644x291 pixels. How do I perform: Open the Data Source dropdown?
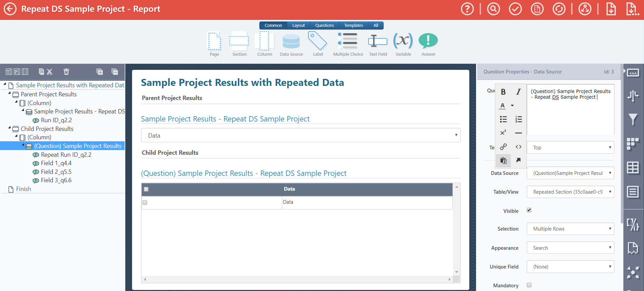(x=570, y=173)
